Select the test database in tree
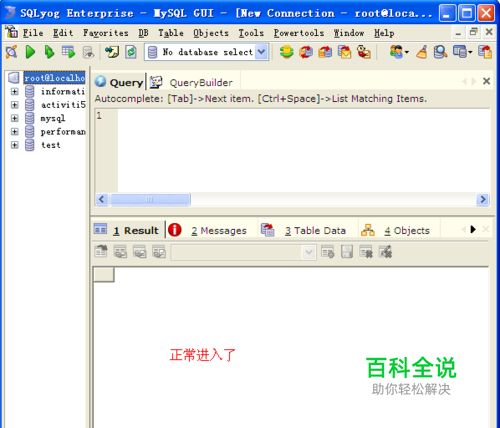500x428 pixels. coord(51,145)
